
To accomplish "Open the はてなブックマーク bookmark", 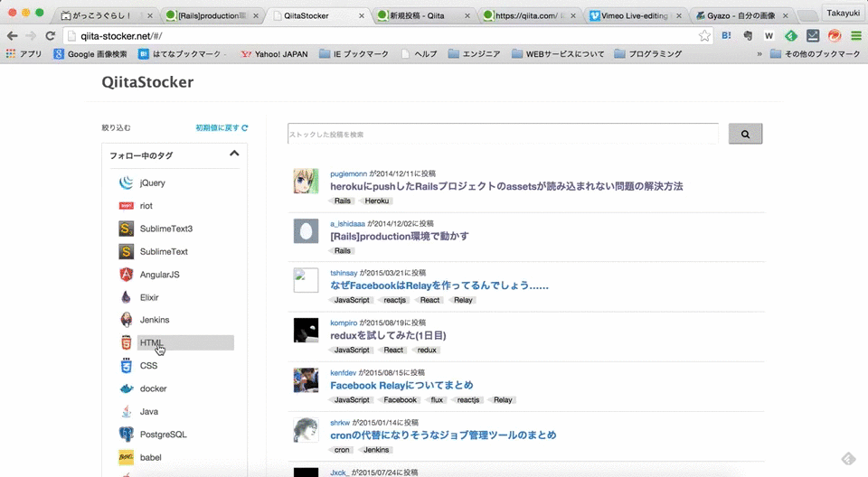I will click(181, 53).
